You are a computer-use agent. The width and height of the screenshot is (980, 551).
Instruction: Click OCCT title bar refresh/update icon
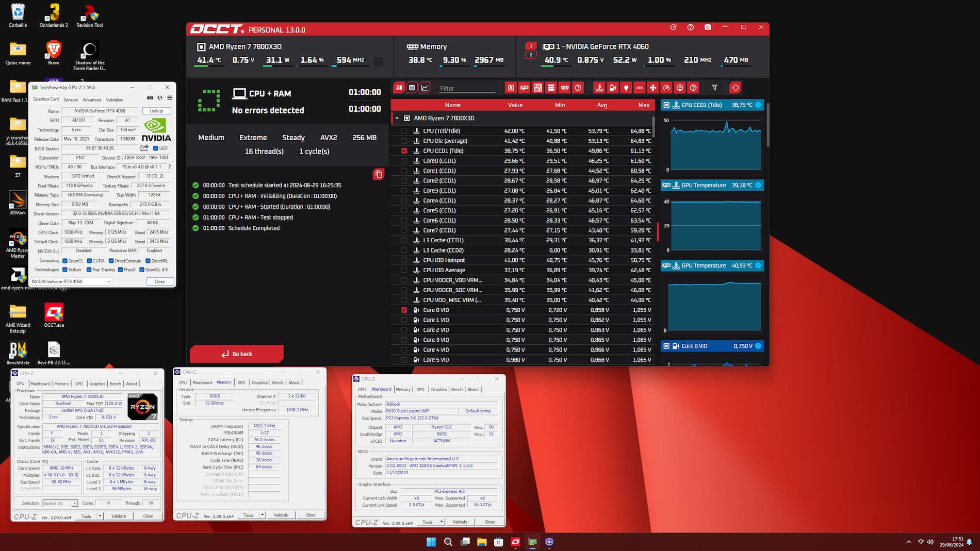tap(673, 27)
